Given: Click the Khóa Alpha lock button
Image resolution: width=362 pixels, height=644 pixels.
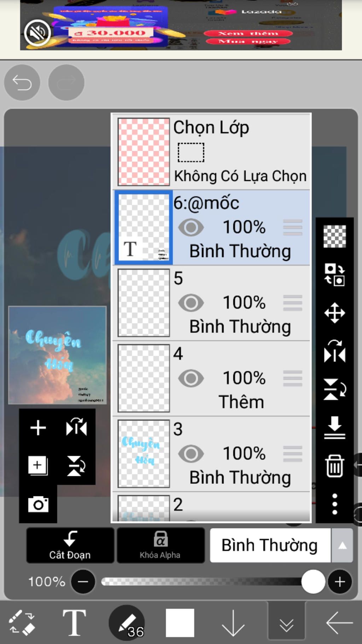Looking at the screenshot, I should pos(160,545).
